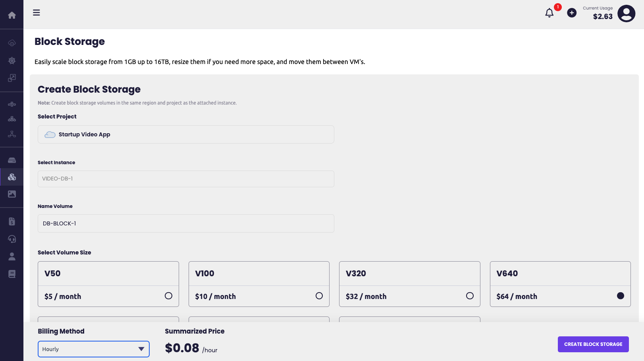This screenshot has height=361, width=644.
Task: Open the Select Project selector
Action: [x=185, y=134]
